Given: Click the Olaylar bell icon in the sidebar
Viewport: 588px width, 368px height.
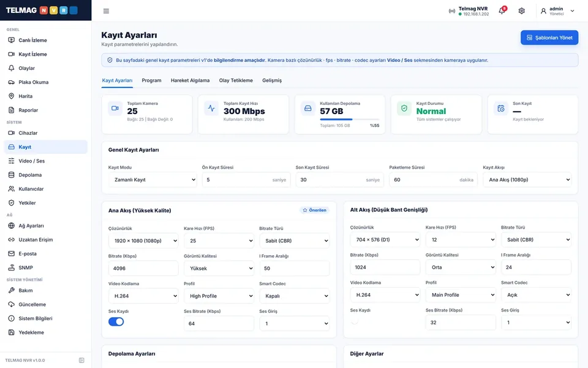Looking at the screenshot, I should pyautogui.click(x=11, y=68).
